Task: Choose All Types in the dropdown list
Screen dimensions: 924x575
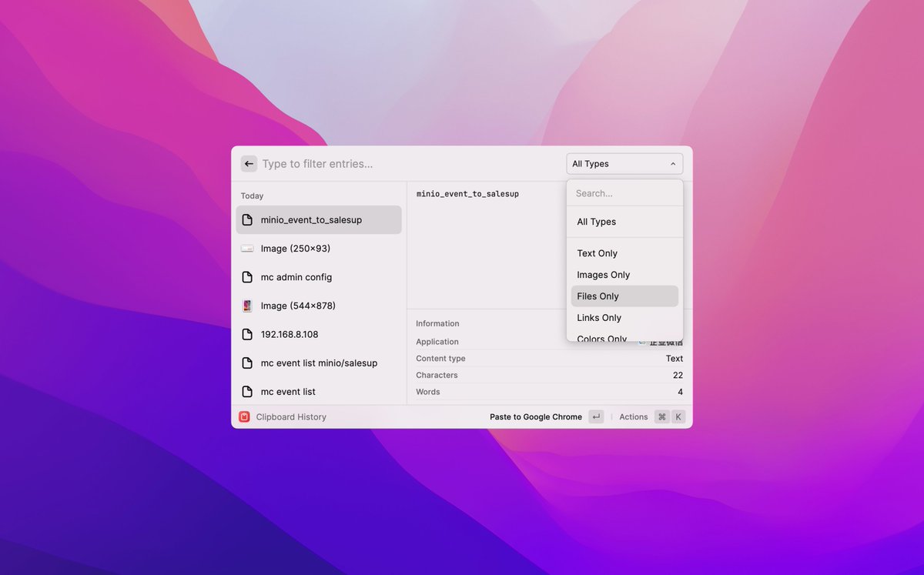Action: pos(624,222)
